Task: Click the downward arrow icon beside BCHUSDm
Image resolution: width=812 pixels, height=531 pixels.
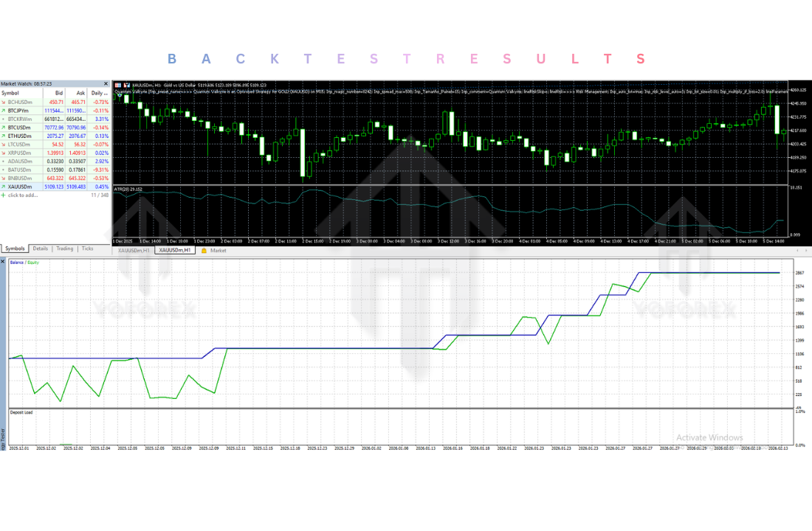Action: click(4, 102)
